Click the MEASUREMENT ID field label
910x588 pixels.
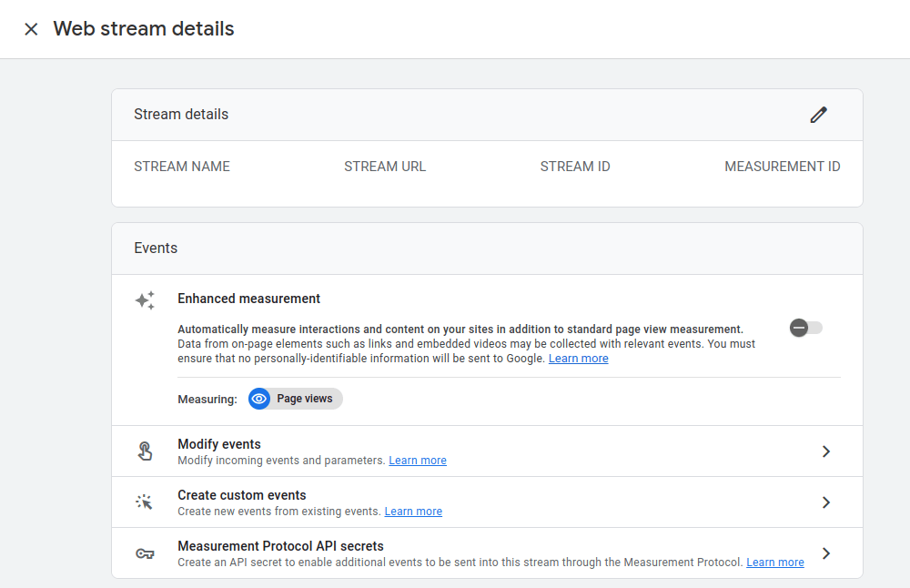[783, 167]
